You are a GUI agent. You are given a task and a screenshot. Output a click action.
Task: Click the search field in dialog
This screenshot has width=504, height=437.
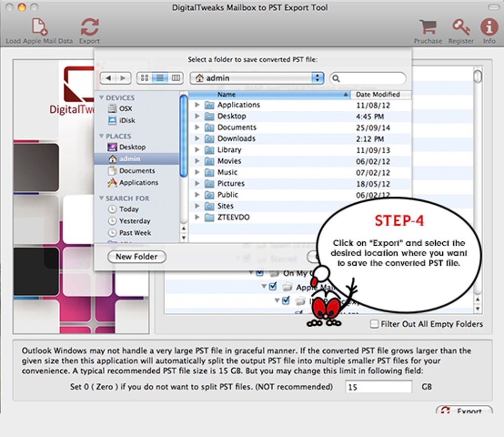[368, 78]
